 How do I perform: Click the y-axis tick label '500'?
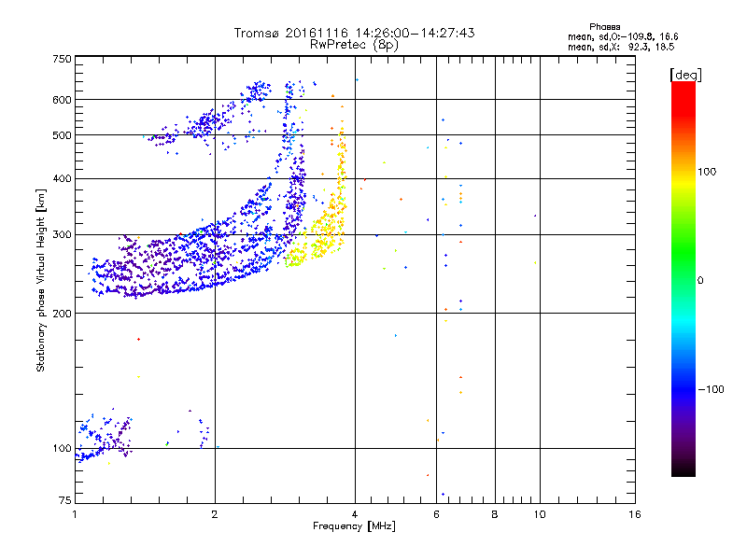click(62, 135)
